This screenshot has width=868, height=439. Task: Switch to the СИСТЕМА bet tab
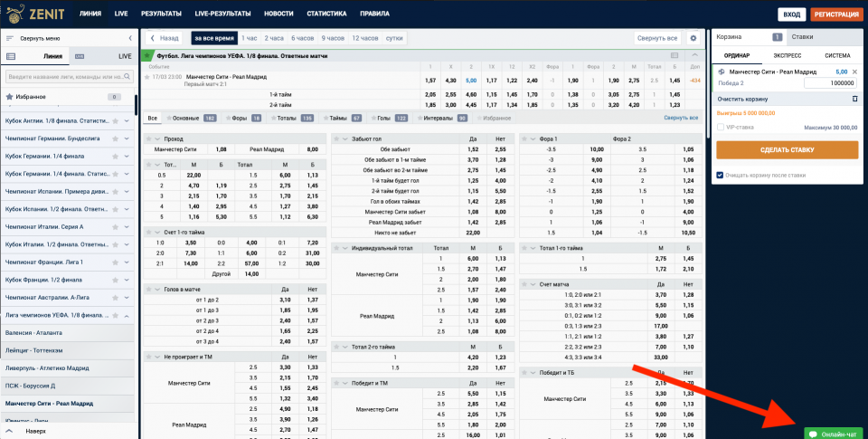point(837,55)
